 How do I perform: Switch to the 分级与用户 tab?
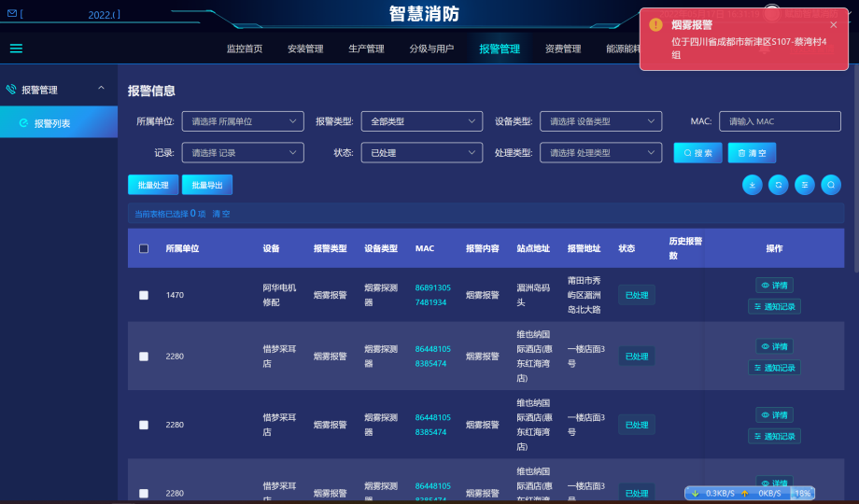click(431, 49)
